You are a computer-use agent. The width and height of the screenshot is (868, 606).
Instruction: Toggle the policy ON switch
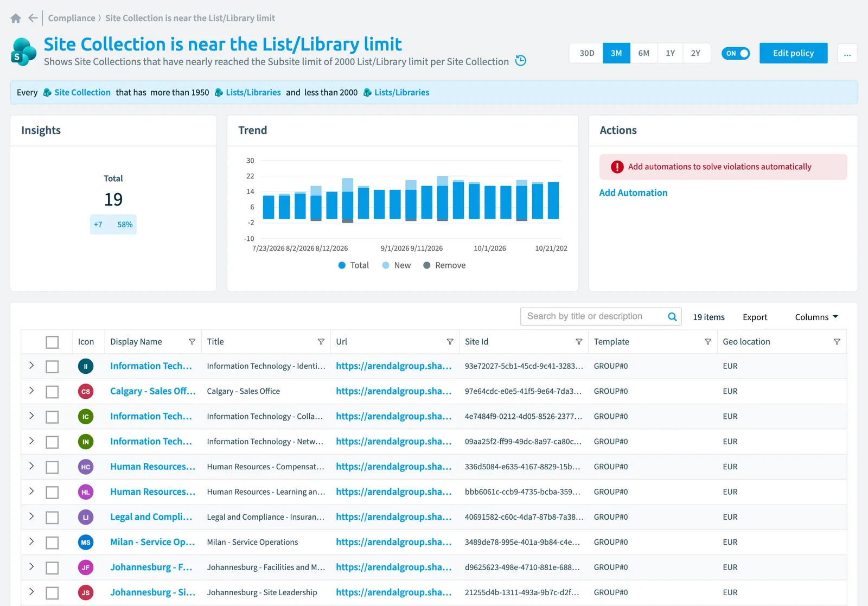(736, 53)
